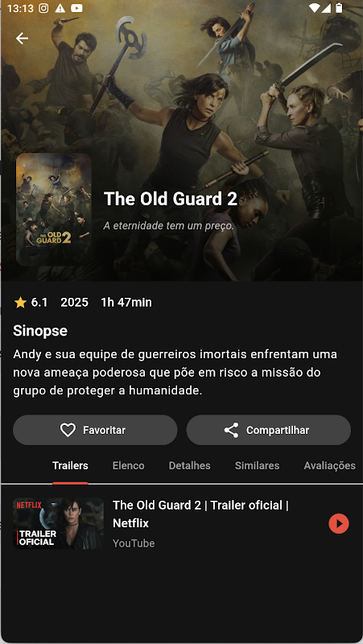
Task: Tap the Wi-Fi signal status icon
Action: (x=315, y=8)
